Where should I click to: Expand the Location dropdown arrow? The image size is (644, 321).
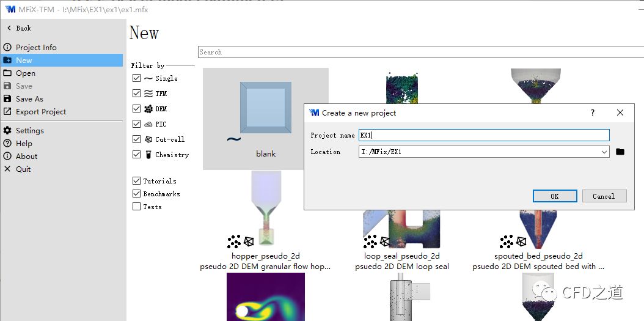(x=604, y=152)
